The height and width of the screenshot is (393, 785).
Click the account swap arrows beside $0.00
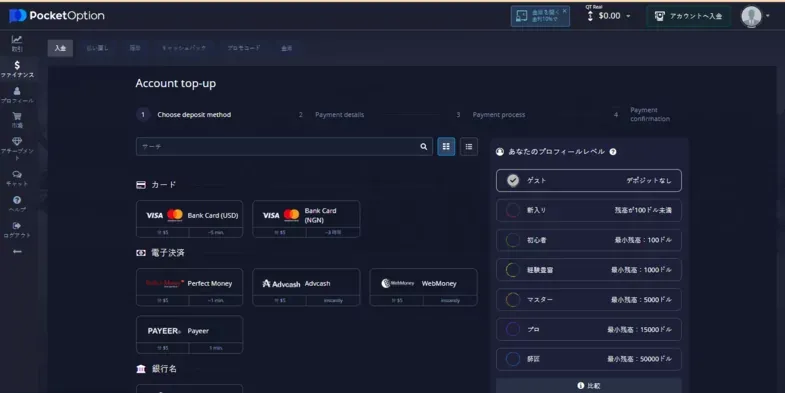pyautogui.click(x=590, y=16)
